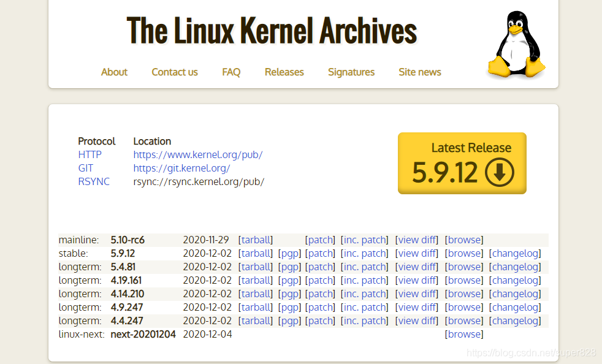This screenshot has height=364, width=602.
Task: Download tarball for mainline 5.10-rc6
Action: (256, 240)
